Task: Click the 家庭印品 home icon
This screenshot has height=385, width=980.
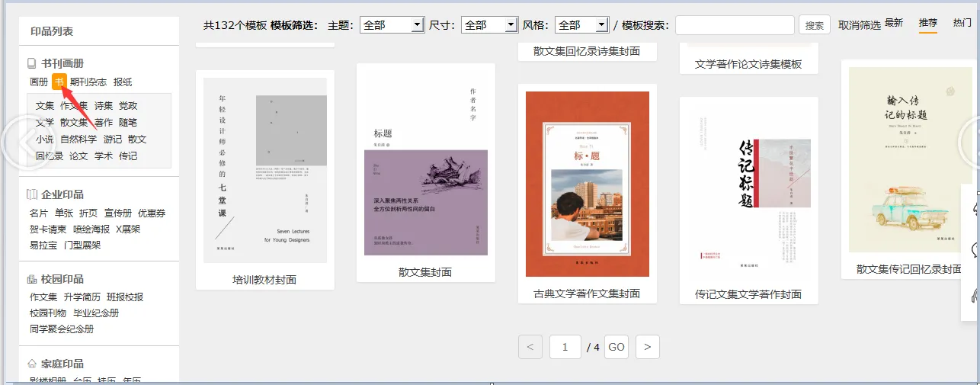Action: click(32, 364)
